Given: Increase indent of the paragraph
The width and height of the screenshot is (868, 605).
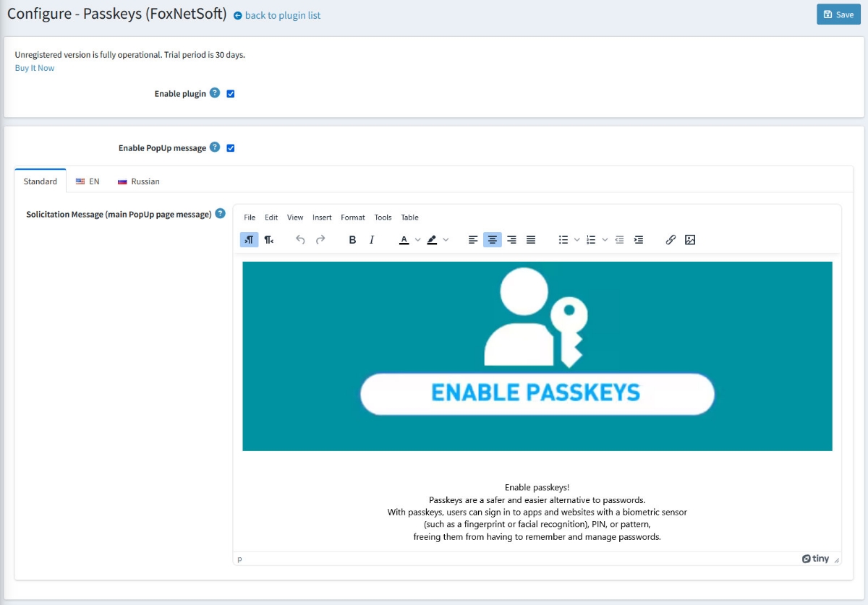Looking at the screenshot, I should [x=639, y=240].
